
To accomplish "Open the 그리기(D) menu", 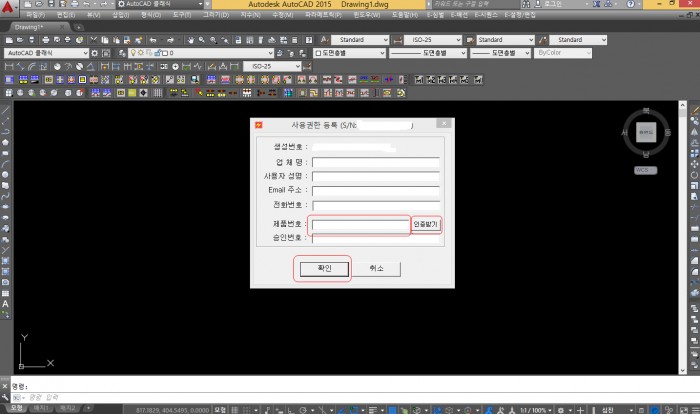I will [216, 15].
